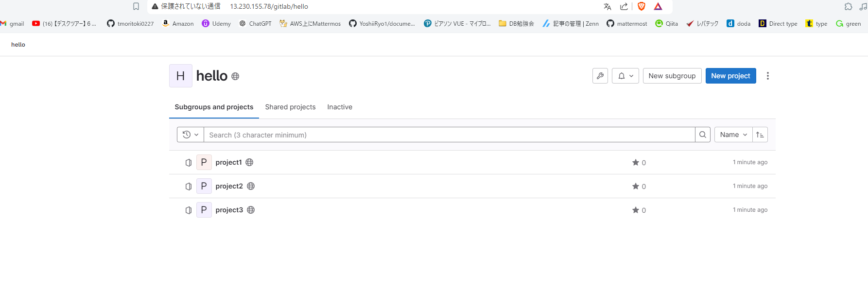Open the Udemy bookmark
Screen dimensions: 868x307
pos(216,23)
